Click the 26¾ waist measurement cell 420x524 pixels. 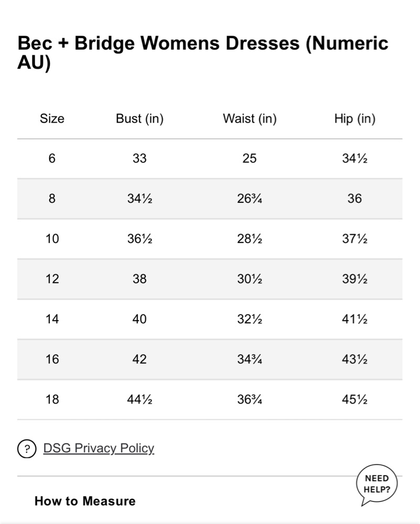(250, 199)
